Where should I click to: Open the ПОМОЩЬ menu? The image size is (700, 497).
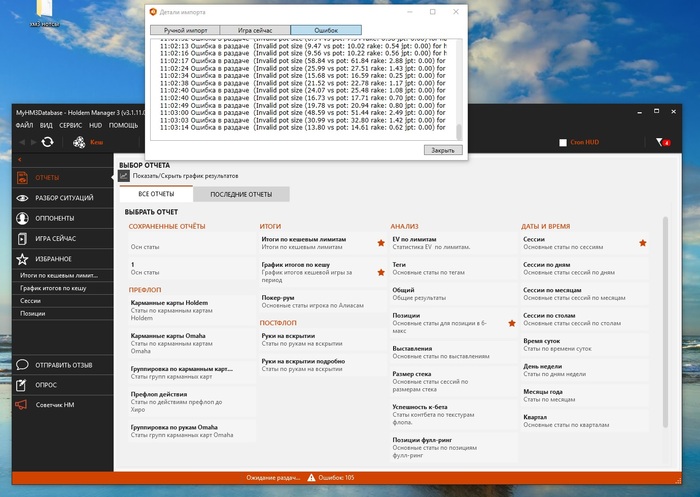(x=123, y=125)
